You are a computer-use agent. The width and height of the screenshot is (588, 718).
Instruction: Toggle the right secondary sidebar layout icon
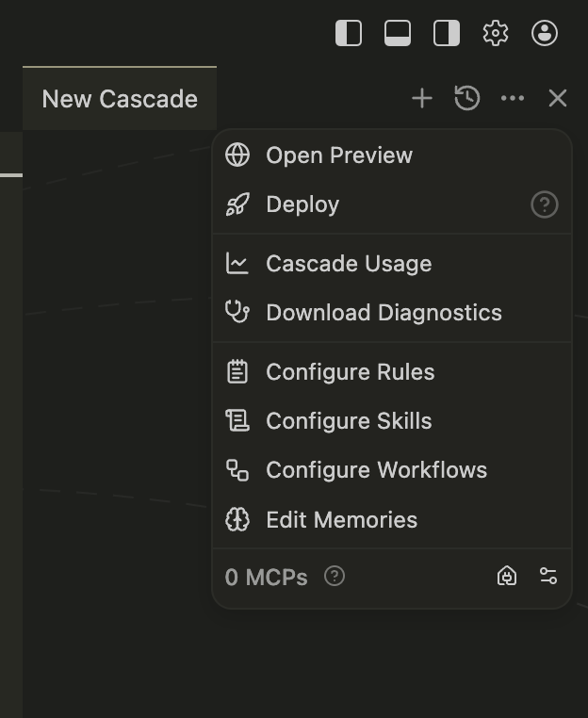447,33
